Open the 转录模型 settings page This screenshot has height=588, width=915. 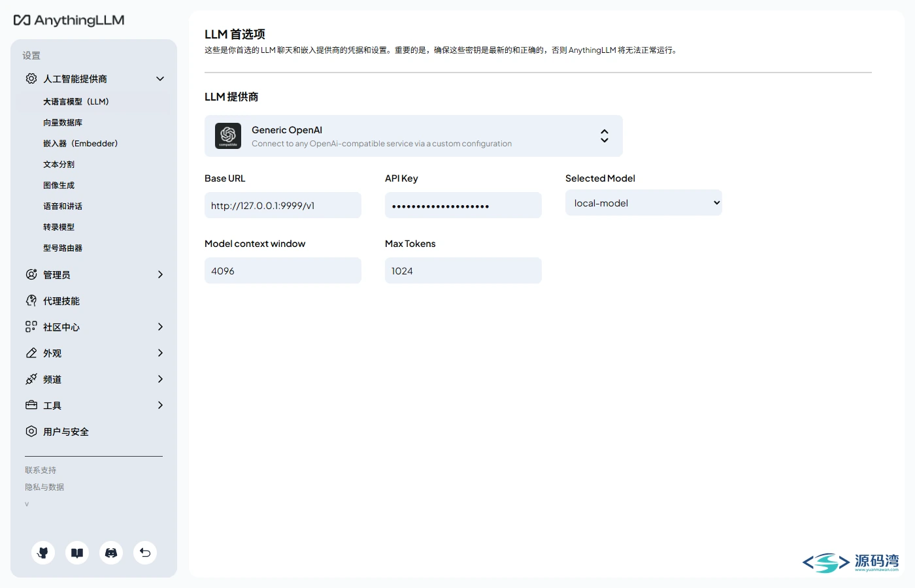click(59, 227)
